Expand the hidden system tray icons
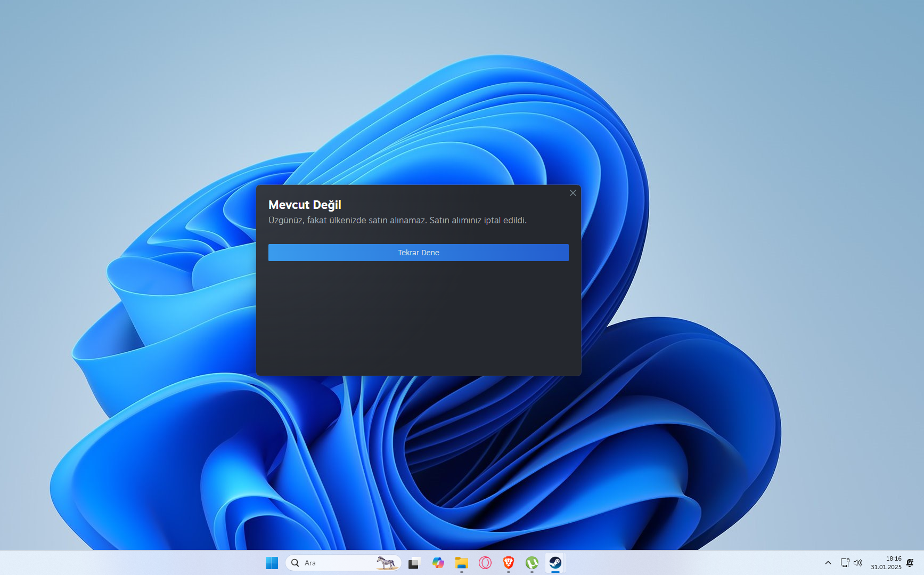Image resolution: width=924 pixels, height=575 pixels. click(828, 563)
